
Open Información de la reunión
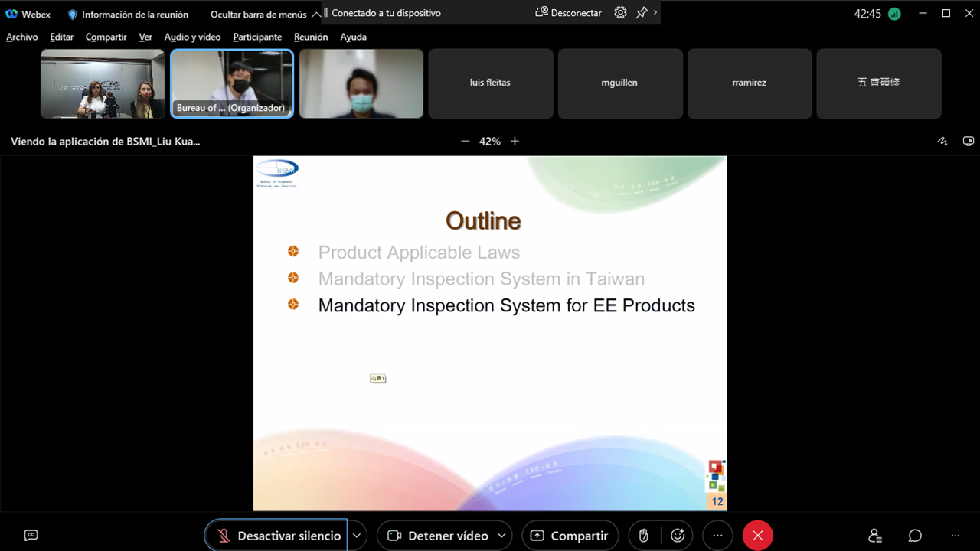pyautogui.click(x=128, y=14)
